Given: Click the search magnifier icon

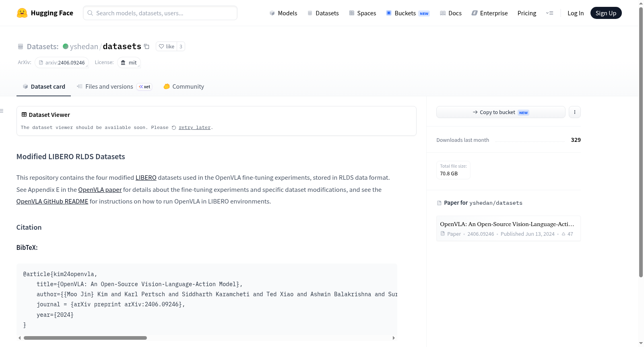Looking at the screenshot, I should coord(91,13).
